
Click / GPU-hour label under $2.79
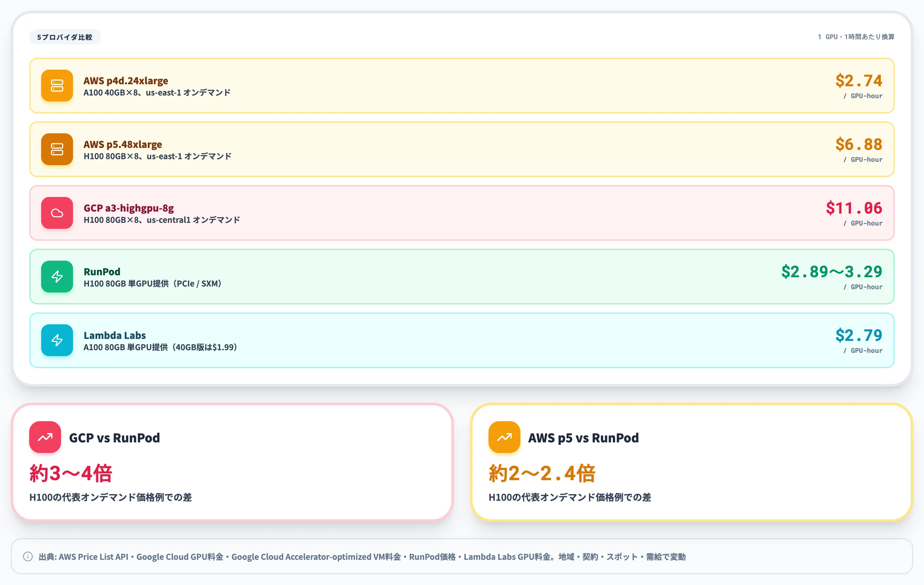(x=863, y=351)
